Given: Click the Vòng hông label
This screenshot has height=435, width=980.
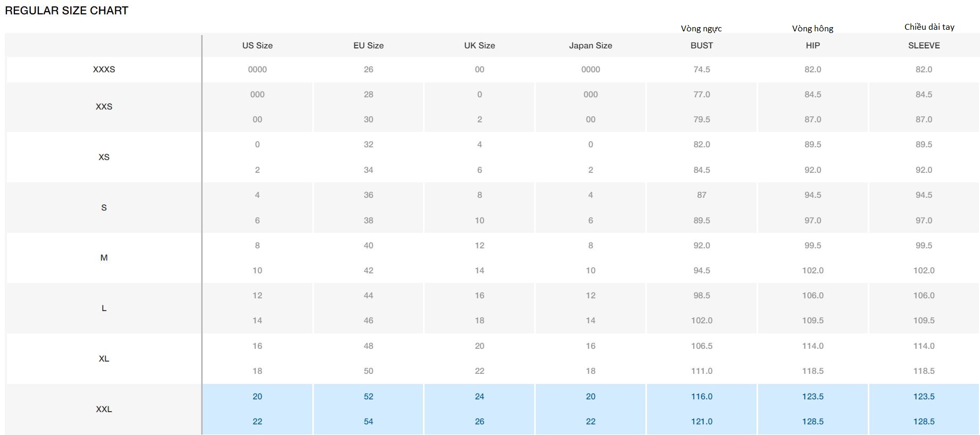Looking at the screenshot, I should 812,29.
